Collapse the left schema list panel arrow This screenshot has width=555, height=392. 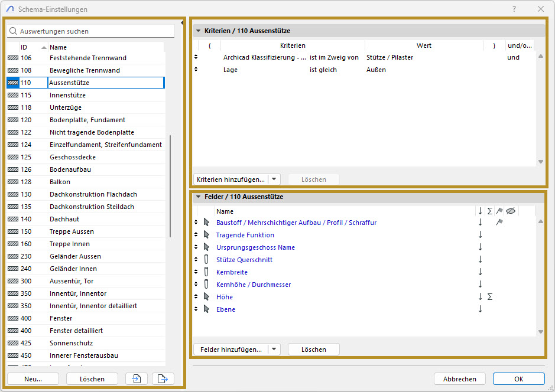pyautogui.click(x=182, y=22)
